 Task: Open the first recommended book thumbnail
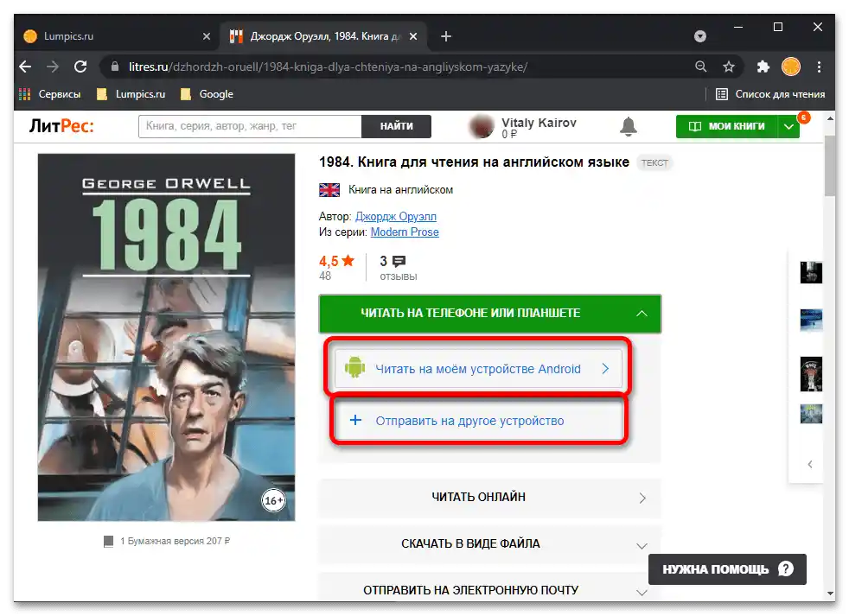pyautogui.click(x=811, y=272)
